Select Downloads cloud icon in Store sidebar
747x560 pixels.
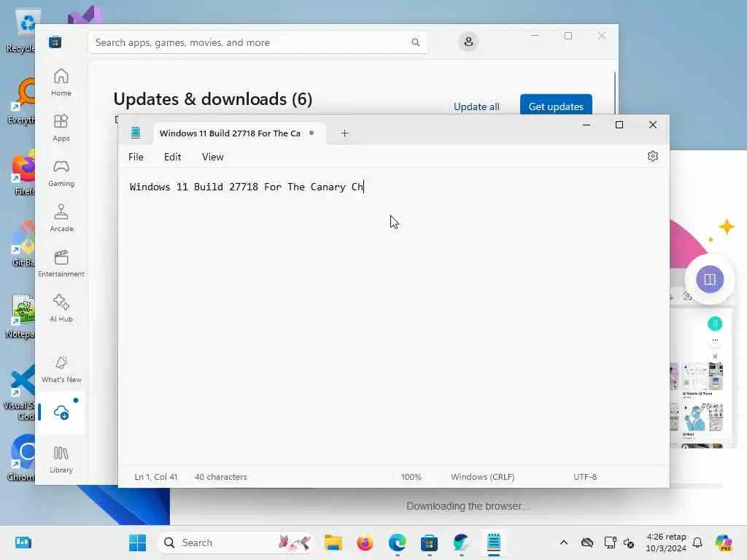point(61,413)
